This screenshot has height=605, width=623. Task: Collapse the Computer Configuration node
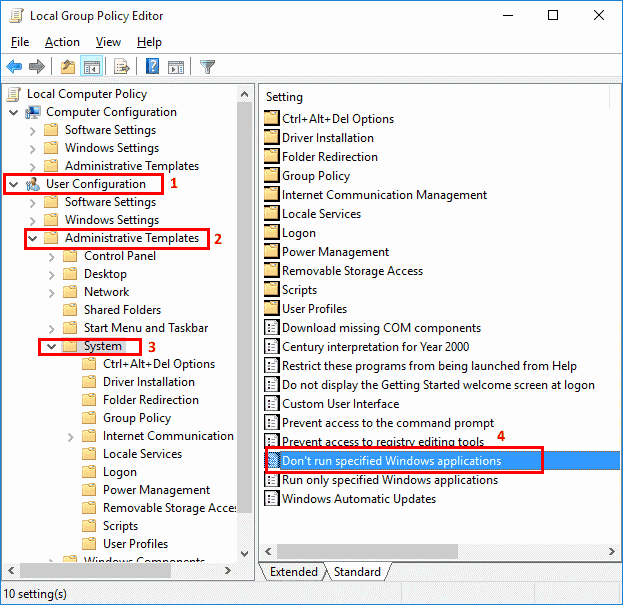click(x=13, y=112)
